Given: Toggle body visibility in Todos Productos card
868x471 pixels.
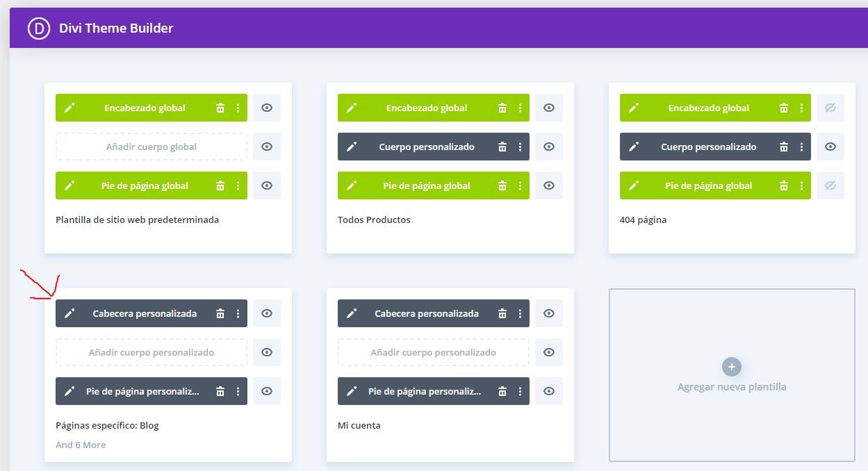Looking at the screenshot, I should click(549, 147).
